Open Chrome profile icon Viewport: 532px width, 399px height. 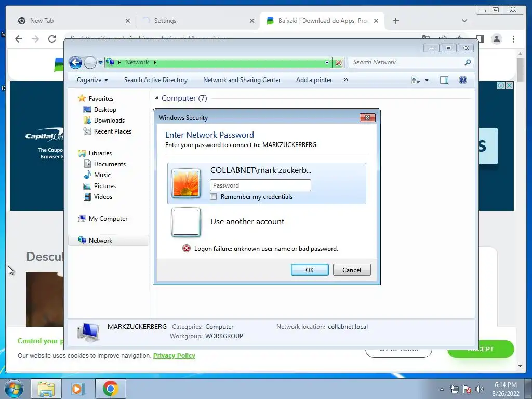click(497, 39)
